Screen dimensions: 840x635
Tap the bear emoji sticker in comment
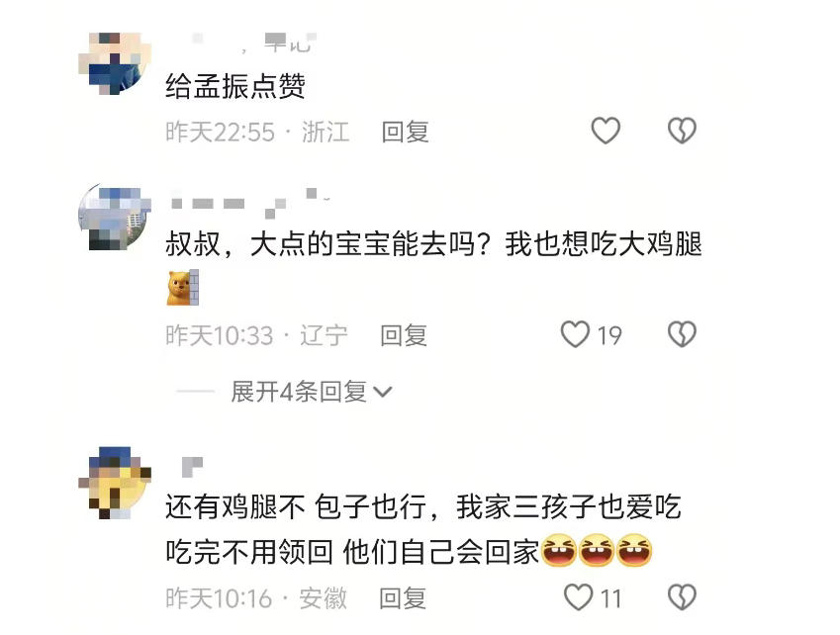pos(183,288)
